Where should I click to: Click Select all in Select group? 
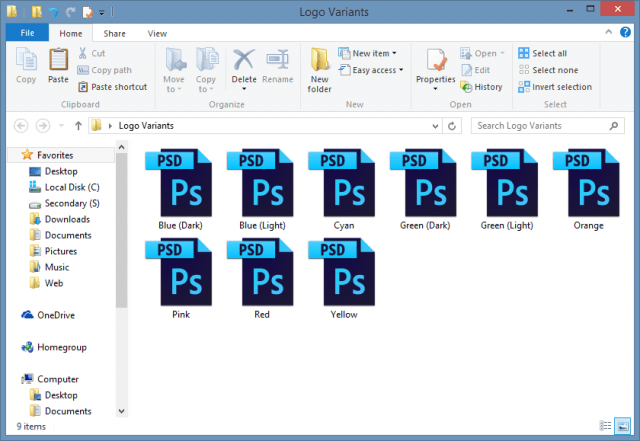pos(542,53)
